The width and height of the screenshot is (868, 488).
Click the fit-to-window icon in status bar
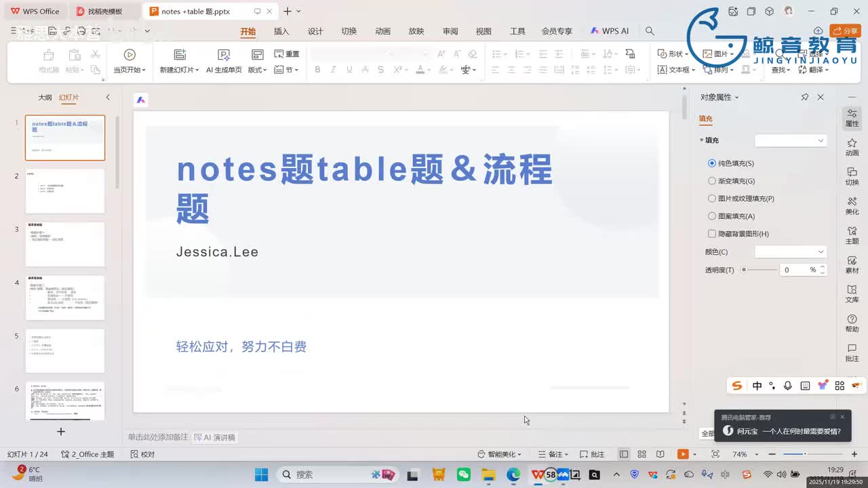coord(715,454)
